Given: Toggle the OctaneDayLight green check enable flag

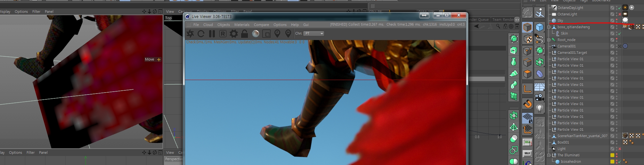Looking at the screenshot, I should [620, 8].
